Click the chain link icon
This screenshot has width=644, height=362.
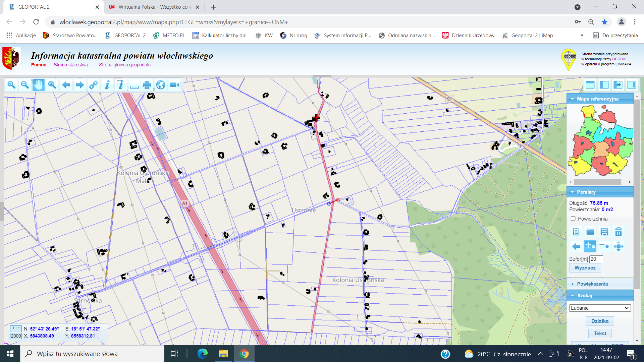93,85
